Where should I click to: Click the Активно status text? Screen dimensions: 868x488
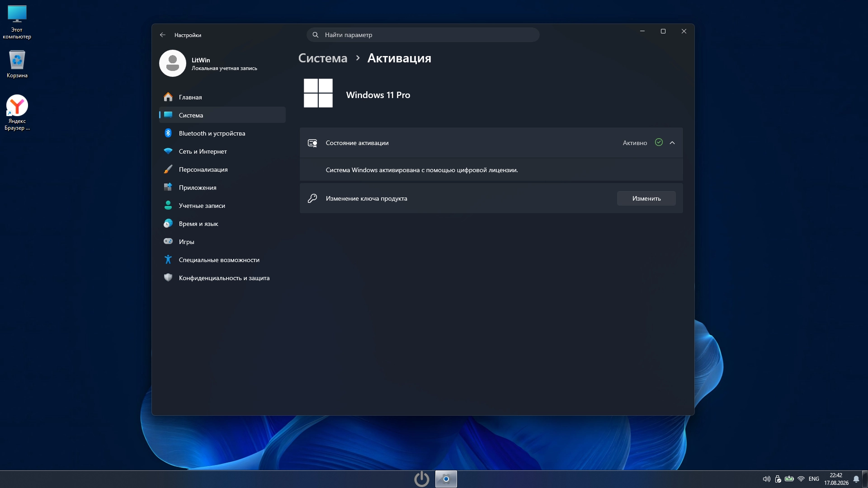635,143
